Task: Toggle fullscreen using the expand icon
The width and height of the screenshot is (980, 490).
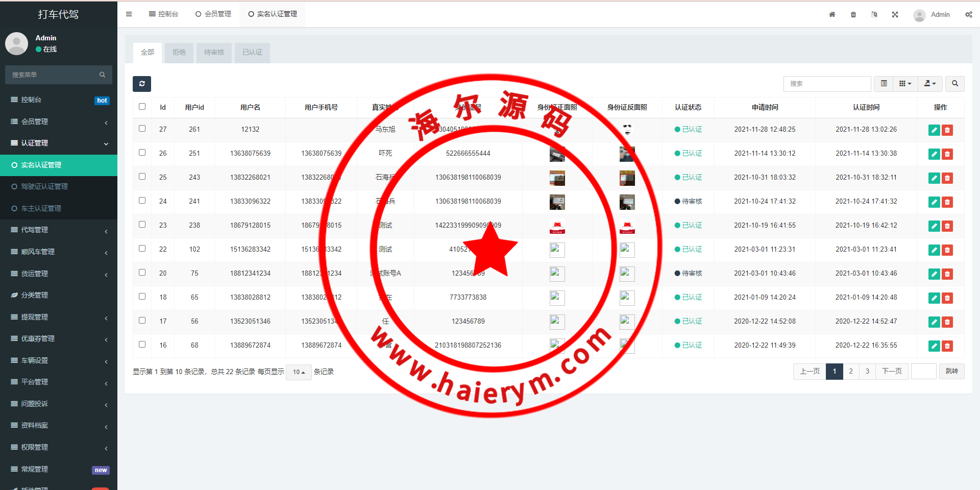Action: pyautogui.click(x=895, y=15)
